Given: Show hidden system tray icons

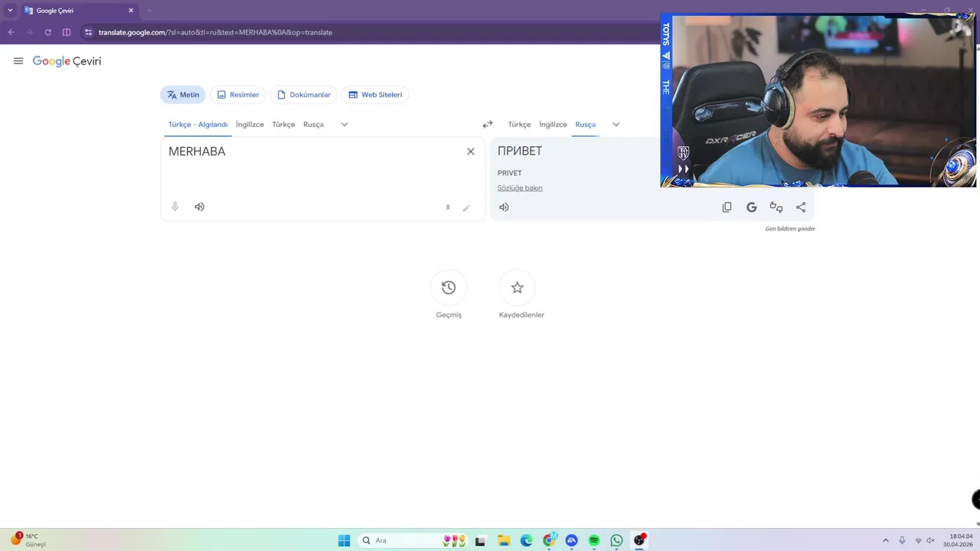Looking at the screenshot, I should click(x=886, y=540).
